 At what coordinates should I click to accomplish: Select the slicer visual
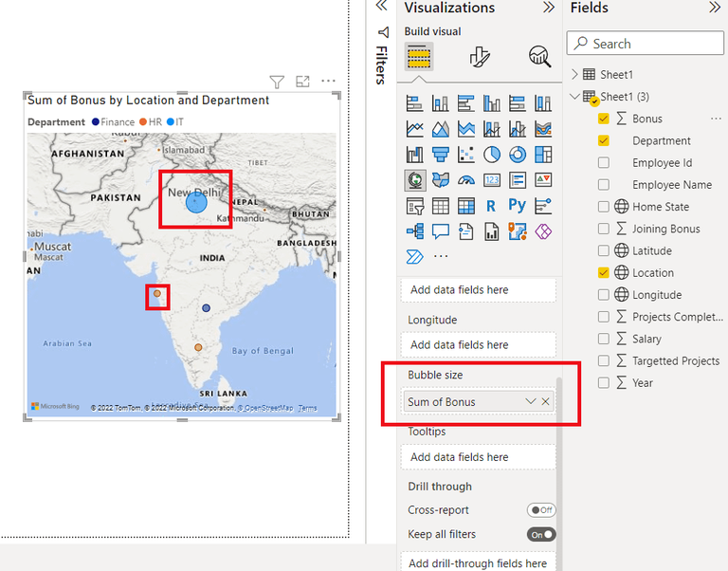(414, 206)
